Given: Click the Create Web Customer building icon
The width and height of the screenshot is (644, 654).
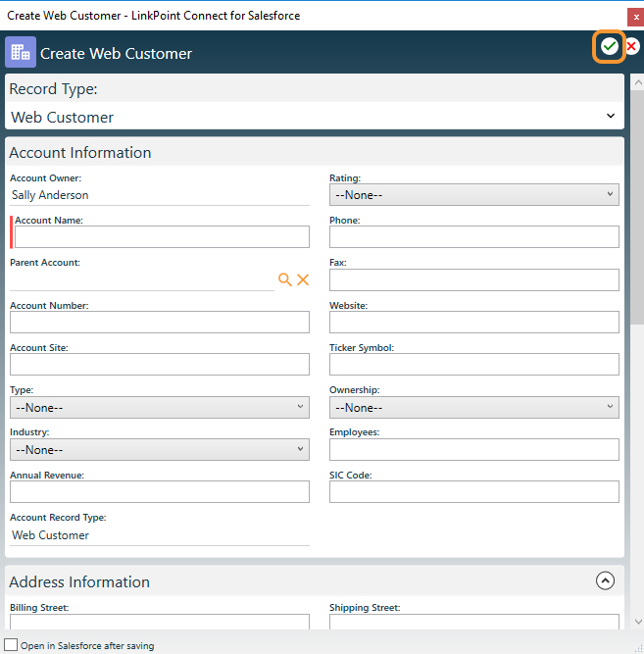Looking at the screenshot, I should (21, 53).
